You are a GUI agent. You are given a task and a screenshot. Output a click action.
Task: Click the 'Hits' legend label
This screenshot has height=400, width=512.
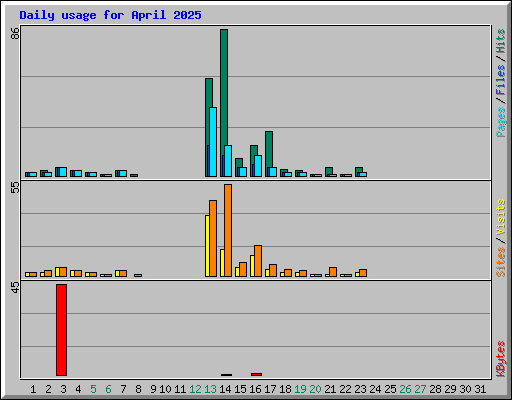[x=500, y=41]
